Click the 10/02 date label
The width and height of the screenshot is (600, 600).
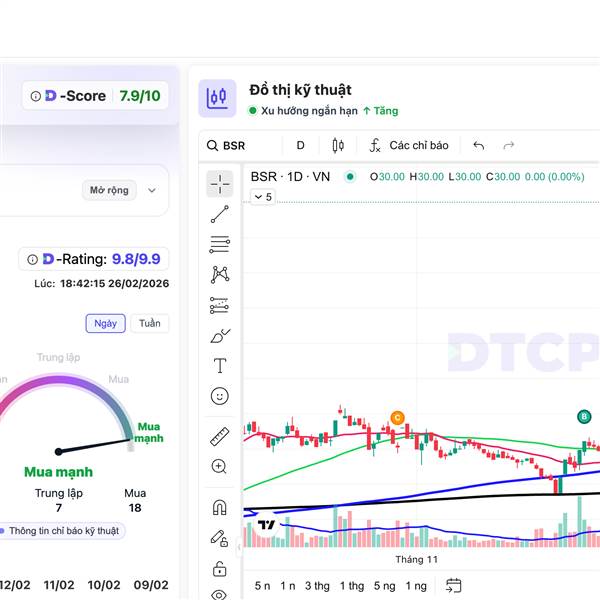click(x=104, y=585)
